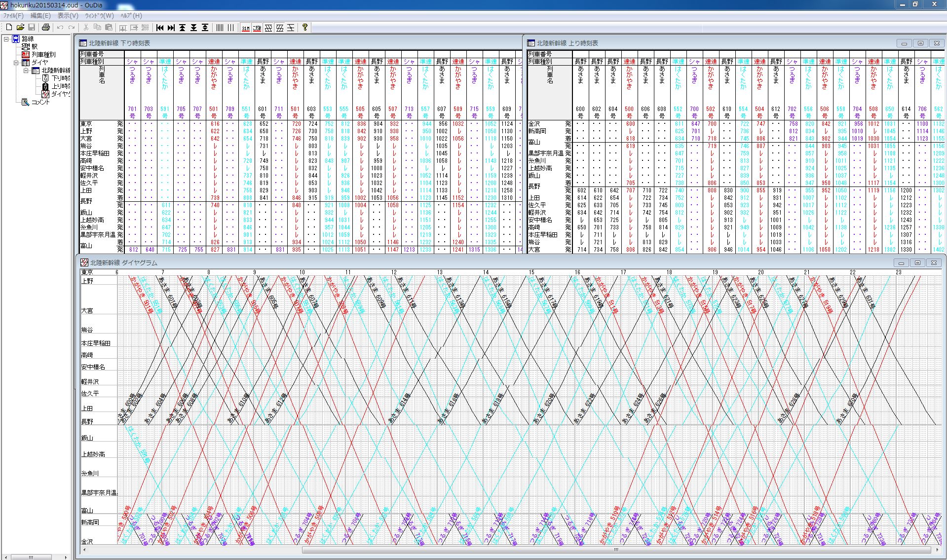Toggle the こ域 display toolbar button

257,28
